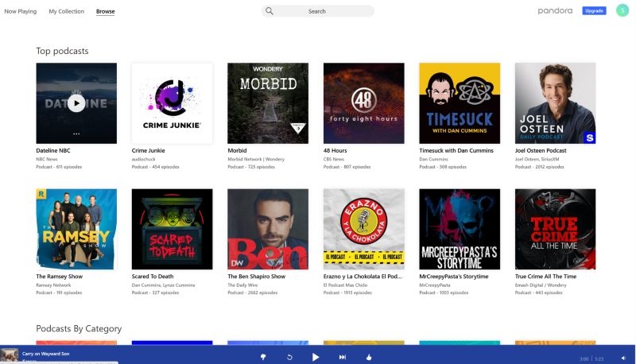Open The Ramsey Show cover art
Viewport: 636px width, 364px height.
76,229
